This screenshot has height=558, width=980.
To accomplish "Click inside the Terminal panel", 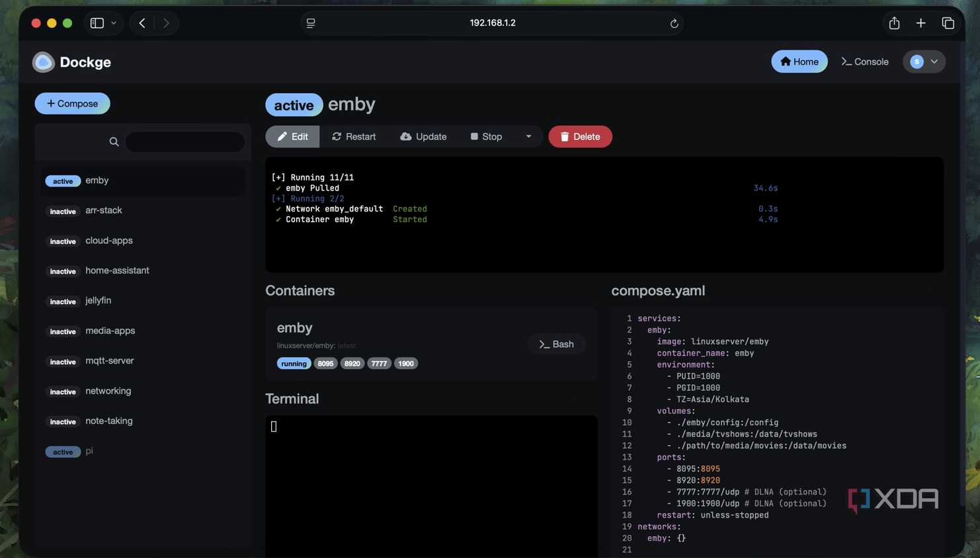I will point(431,486).
